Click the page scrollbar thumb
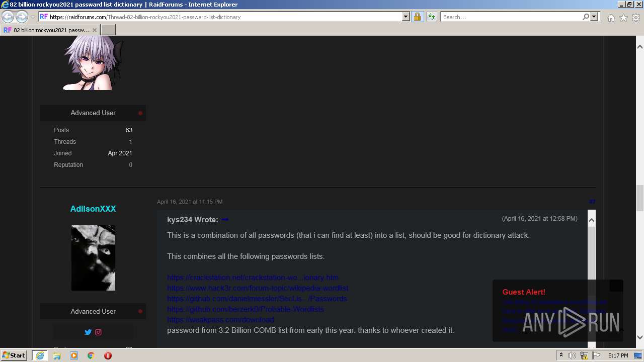The height and width of the screenshot is (362, 644). [x=640, y=198]
